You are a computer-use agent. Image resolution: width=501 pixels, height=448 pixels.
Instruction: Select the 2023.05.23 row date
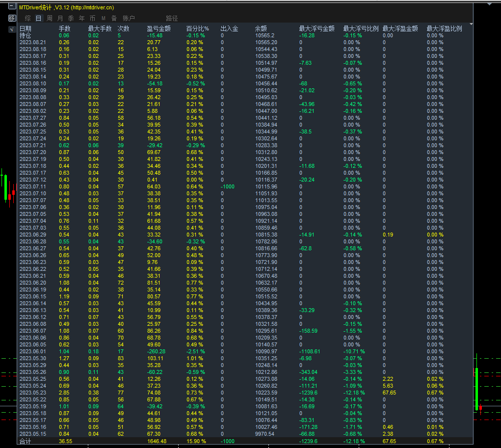32,393
